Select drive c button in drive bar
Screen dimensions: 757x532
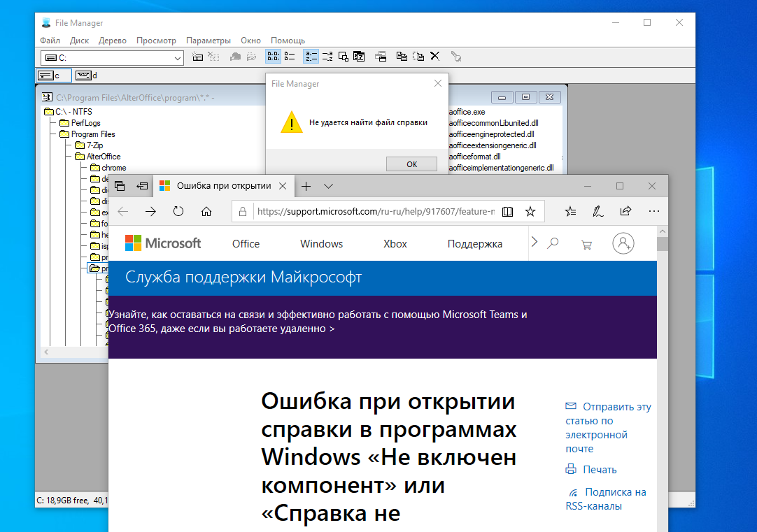(54, 76)
